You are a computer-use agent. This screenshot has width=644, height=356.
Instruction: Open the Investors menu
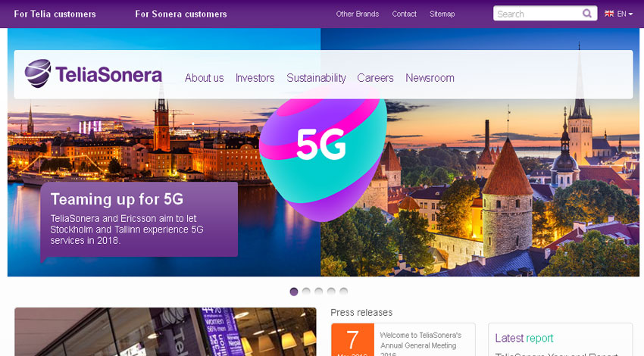coord(255,77)
